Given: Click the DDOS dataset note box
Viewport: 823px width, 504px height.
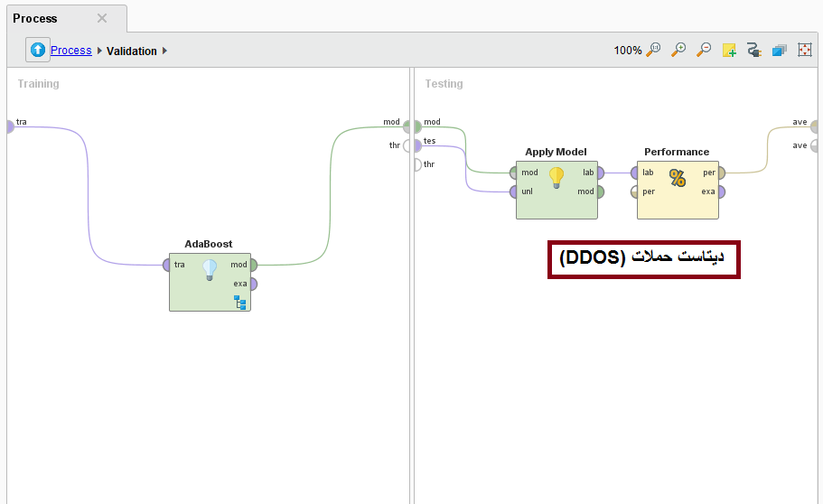Looking at the screenshot, I should tap(643, 259).
